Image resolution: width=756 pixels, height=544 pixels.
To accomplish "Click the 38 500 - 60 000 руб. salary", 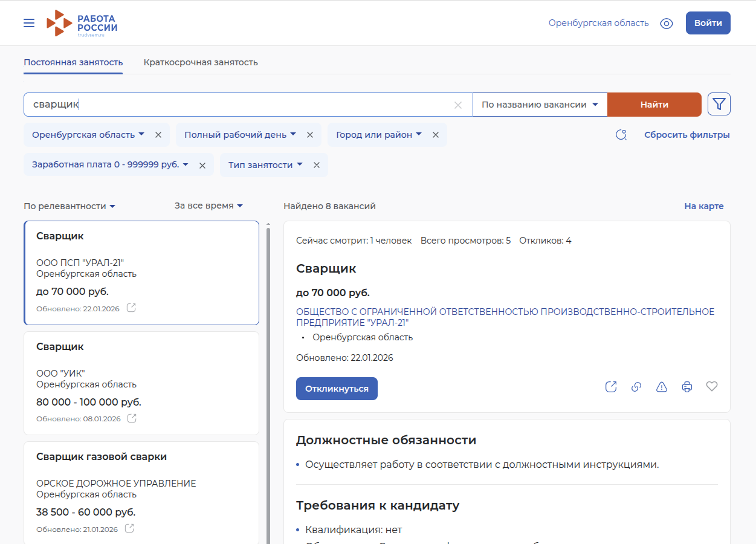I will (86, 512).
